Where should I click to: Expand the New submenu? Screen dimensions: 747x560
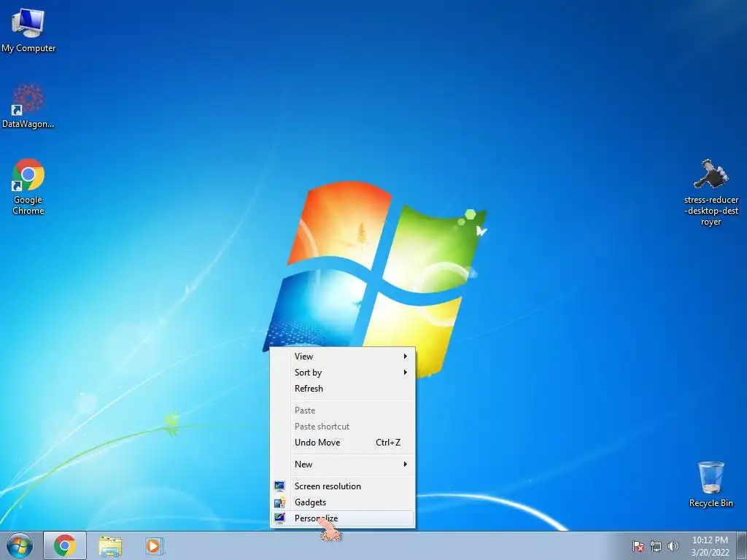(343, 464)
